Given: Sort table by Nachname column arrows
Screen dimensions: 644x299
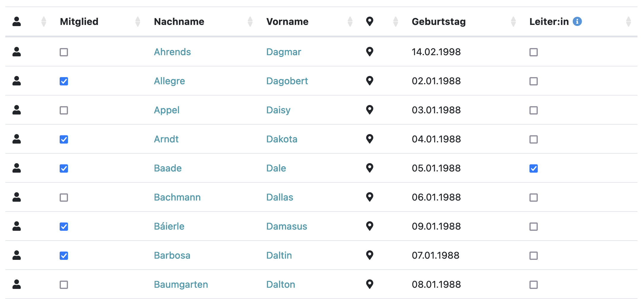Looking at the screenshot, I should 250,22.
